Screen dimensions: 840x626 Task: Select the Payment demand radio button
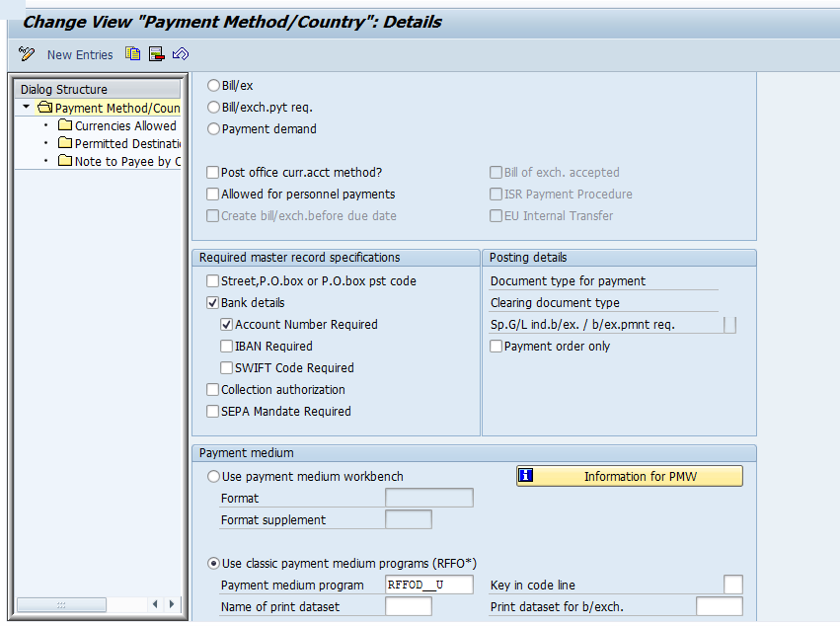point(213,128)
